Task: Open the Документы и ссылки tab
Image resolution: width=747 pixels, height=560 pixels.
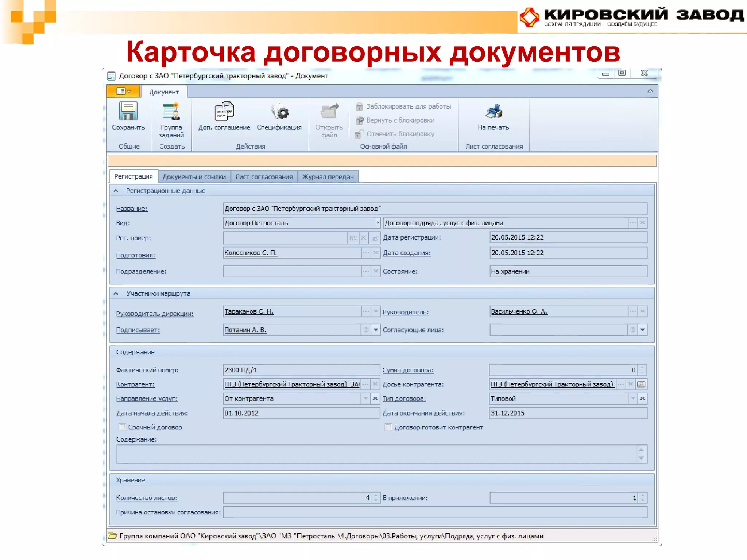Action: point(194,177)
